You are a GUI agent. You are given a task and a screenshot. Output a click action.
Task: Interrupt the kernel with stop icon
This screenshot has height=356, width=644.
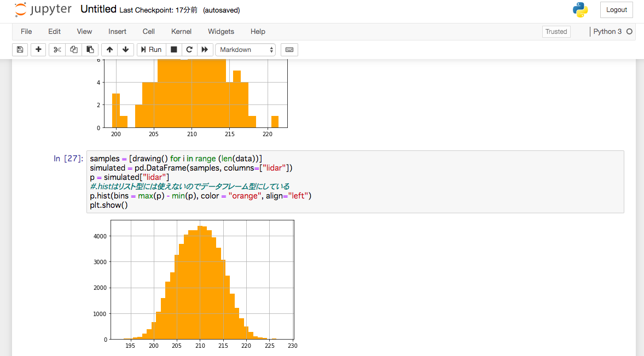click(x=174, y=50)
